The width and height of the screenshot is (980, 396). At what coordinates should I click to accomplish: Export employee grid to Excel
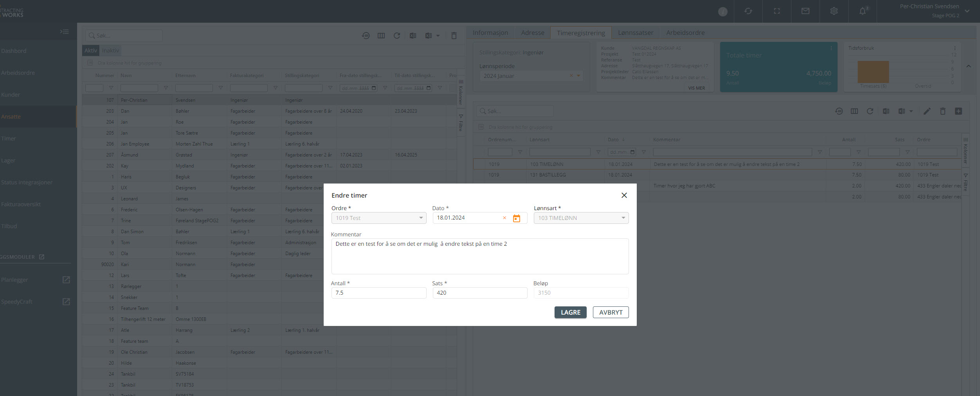click(413, 36)
